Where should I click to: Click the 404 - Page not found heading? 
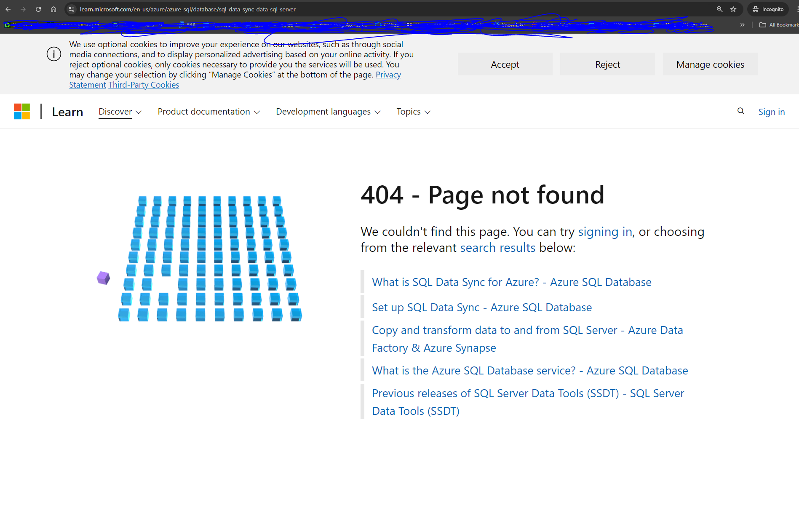(483, 195)
